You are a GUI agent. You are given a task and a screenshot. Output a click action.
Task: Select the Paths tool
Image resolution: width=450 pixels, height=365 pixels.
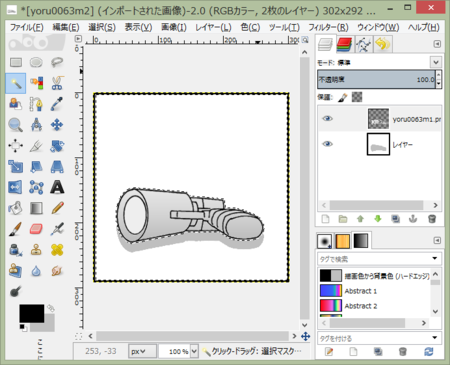pos(36,104)
